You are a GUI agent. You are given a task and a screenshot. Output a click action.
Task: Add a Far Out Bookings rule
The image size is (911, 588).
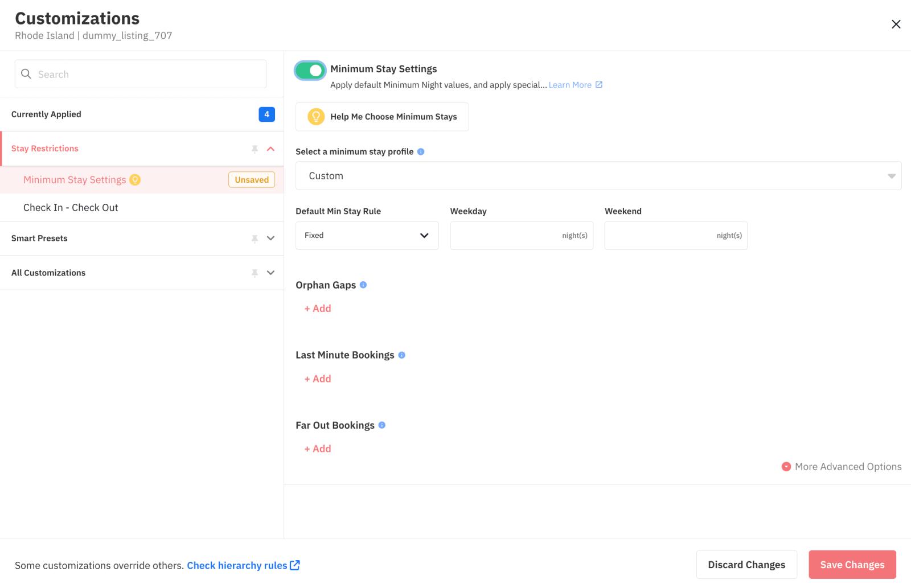click(x=318, y=449)
